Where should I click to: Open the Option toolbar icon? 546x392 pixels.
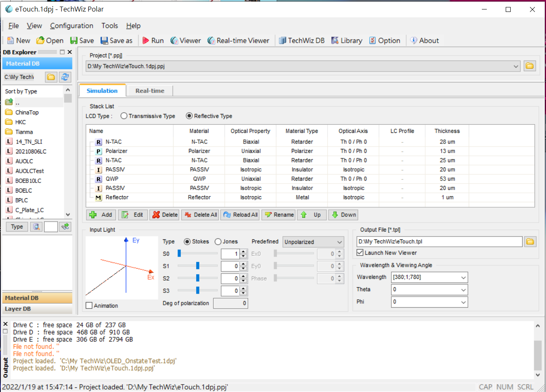coord(385,40)
